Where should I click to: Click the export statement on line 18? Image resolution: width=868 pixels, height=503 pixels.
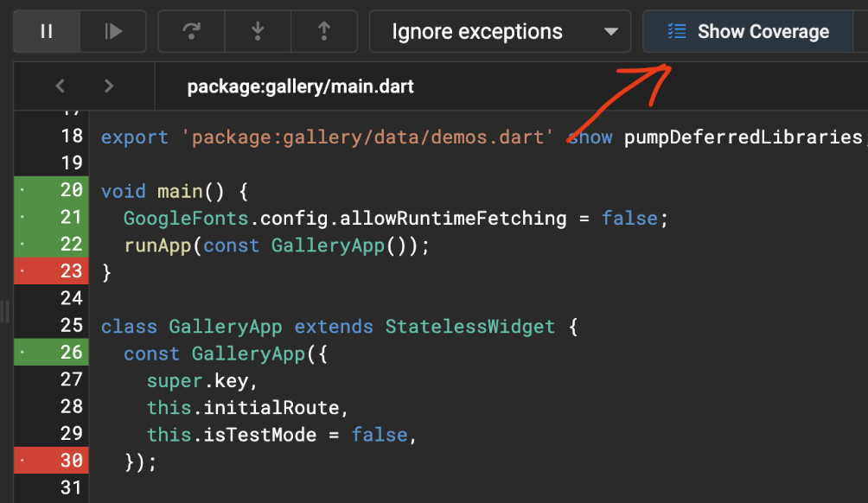click(x=135, y=136)
